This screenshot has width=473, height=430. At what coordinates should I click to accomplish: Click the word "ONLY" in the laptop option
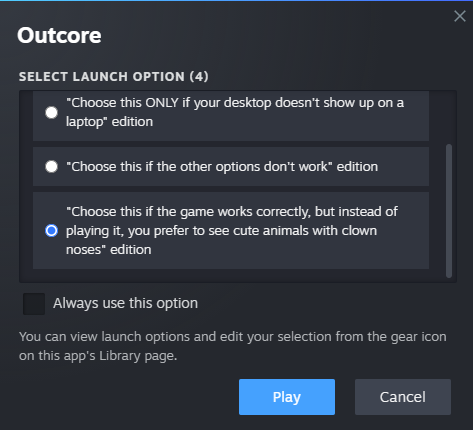162,103
